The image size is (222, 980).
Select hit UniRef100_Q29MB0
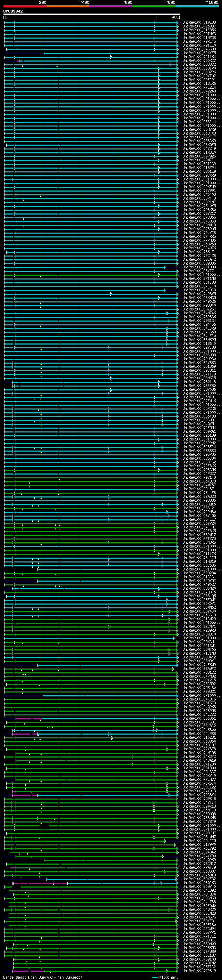[199, 512]
